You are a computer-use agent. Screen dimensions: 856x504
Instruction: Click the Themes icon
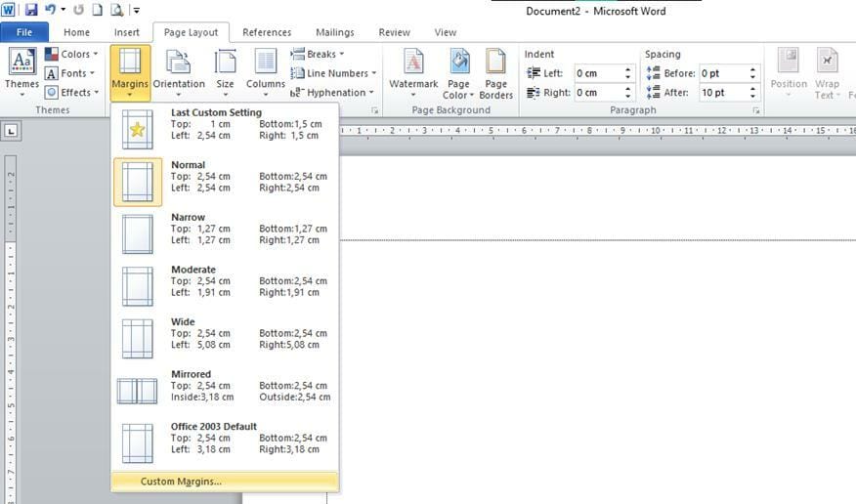click(x=21, y=64)
